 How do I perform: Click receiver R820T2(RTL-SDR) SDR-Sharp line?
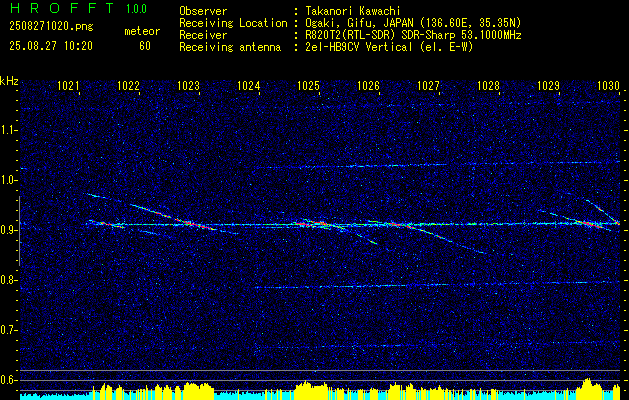[413, 35]
